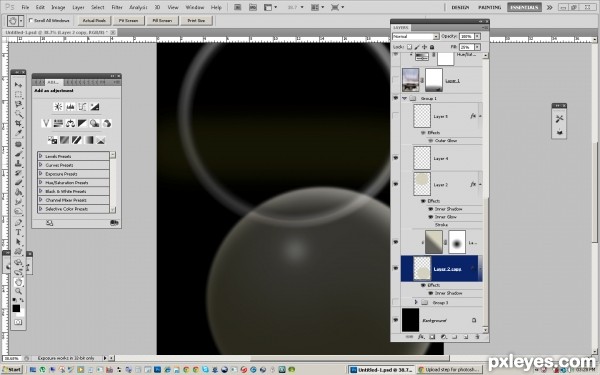Hide the Background layer
Image resolution: width=600 pixels, height=375 pixels.
(x=396, y=320)
